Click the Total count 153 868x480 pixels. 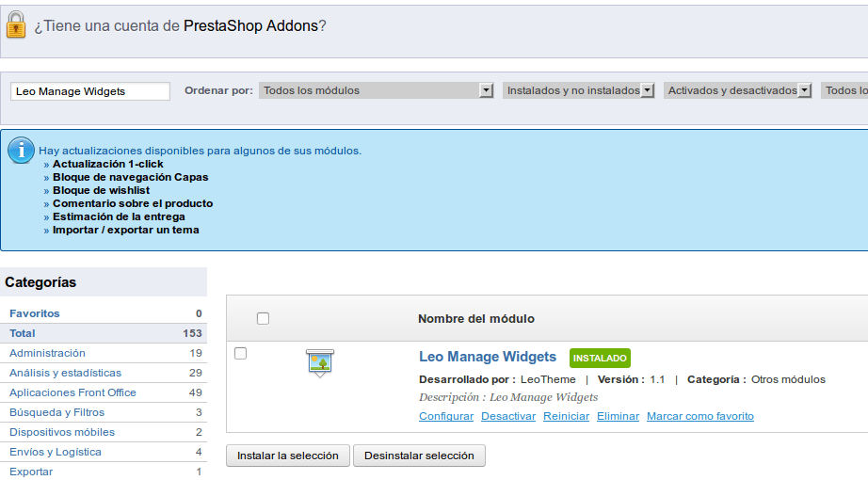point(193,333)
